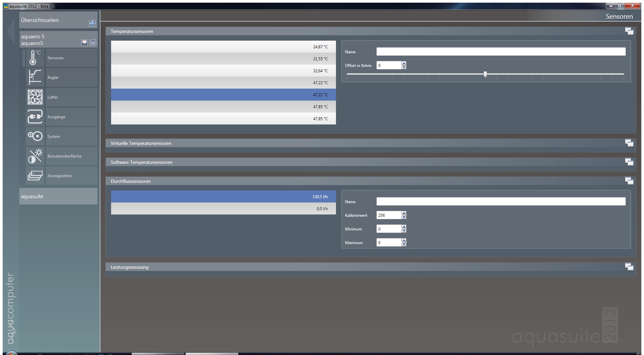This screenshot has width=644, height=355.
Task: Focus the Offset in Kelvin number field
Action: tap(389, 65)
